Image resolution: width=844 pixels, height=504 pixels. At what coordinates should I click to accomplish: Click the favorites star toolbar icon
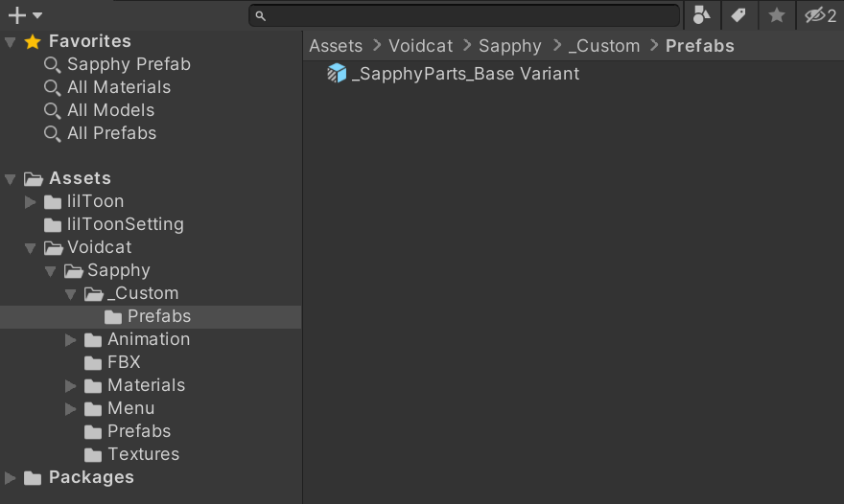click(x=777, y=15)
